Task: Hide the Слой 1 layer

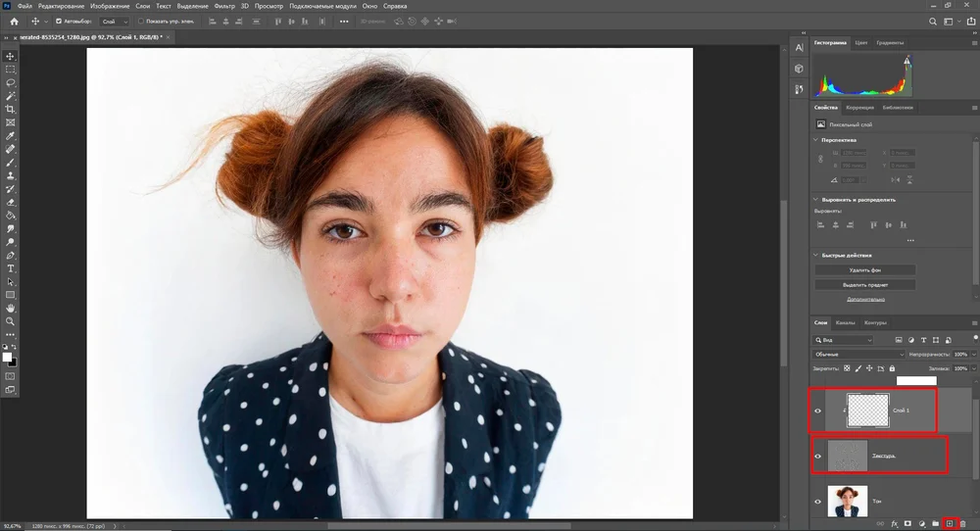Action: tap(818, 410)
